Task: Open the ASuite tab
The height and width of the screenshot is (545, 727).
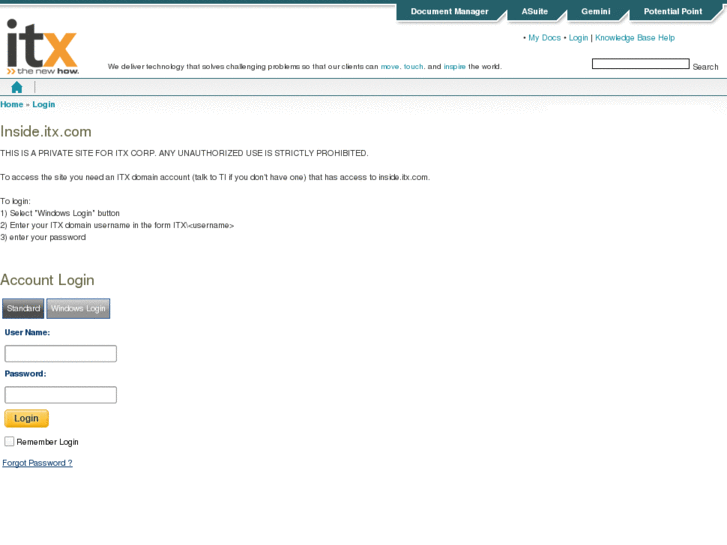Action: [x=535, y=12]
